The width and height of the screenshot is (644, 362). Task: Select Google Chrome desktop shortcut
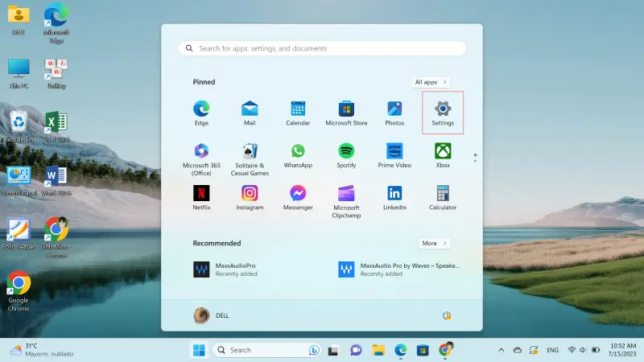pyautogui.click(x=19, y=290)
